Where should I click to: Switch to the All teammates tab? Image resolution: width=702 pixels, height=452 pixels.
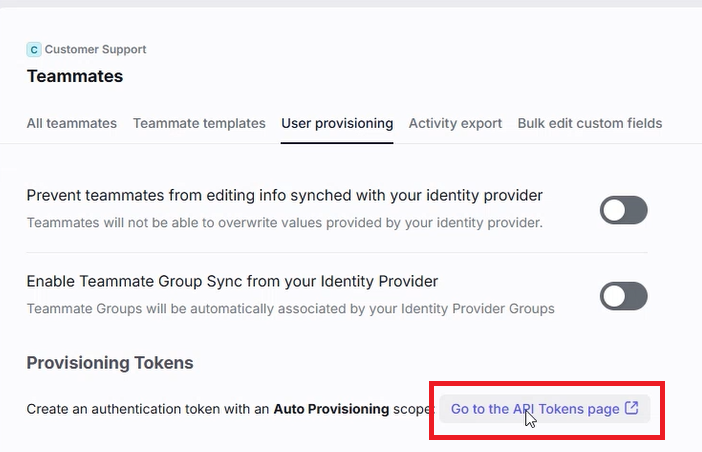[x=72, y=123]
